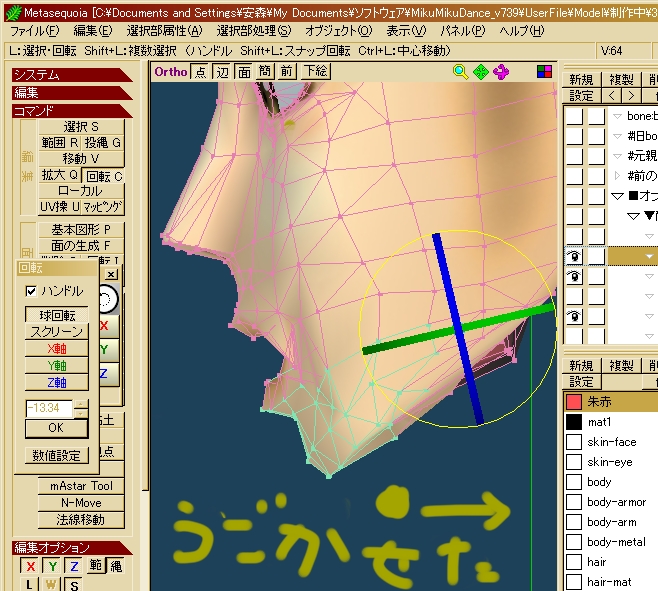Show the bone:b object via its visibility box
Screen dimensions: 658x591
pos(574,116)
